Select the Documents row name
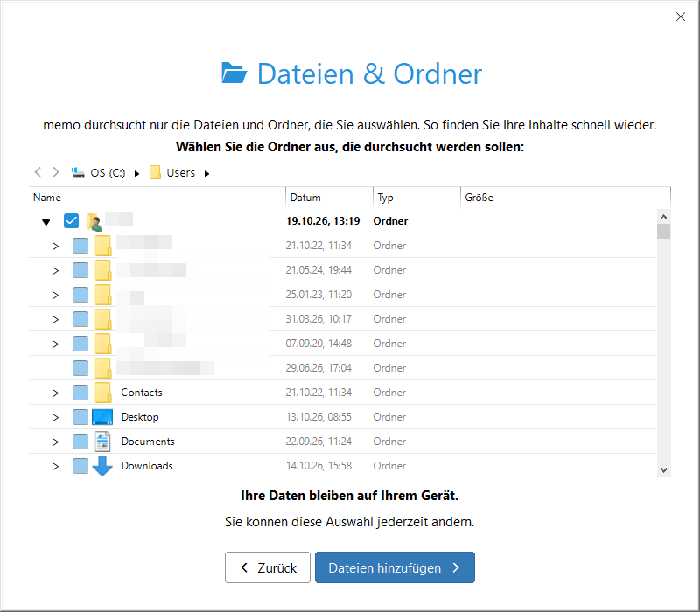700x612 pixels. 148,442
